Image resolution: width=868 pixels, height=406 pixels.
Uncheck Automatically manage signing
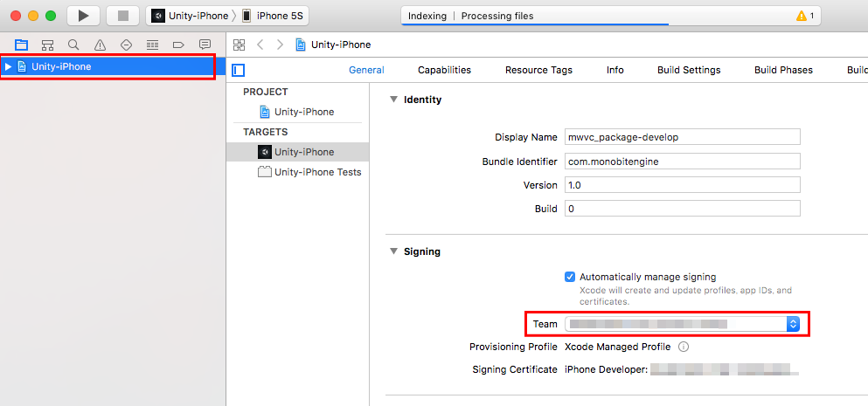pos(570,277)
